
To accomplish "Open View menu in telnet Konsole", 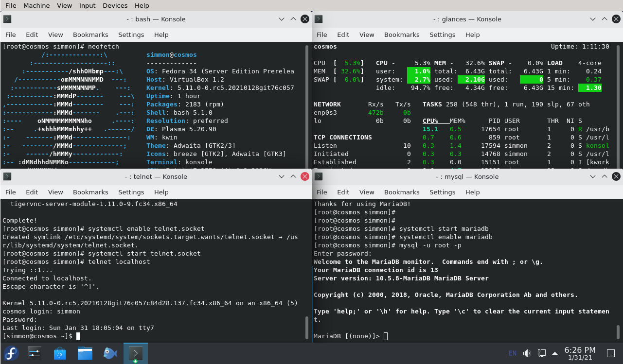I will coord(55,192).
